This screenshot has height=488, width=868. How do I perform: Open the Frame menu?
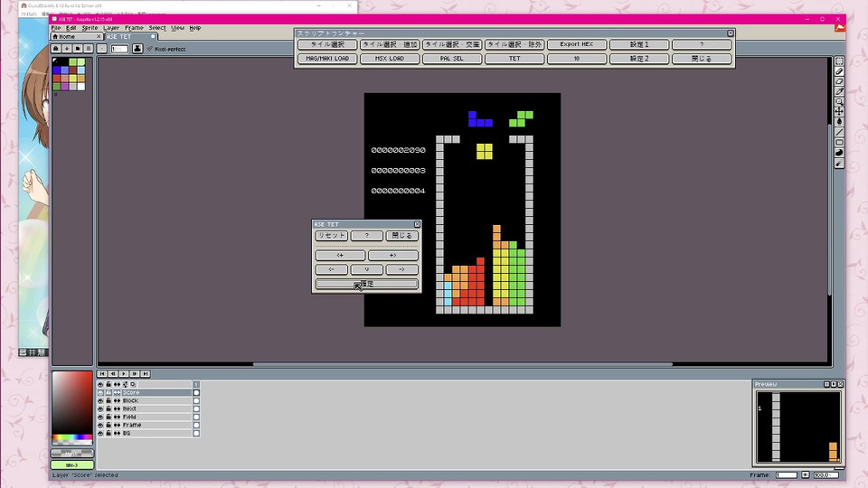pos(134,28)
